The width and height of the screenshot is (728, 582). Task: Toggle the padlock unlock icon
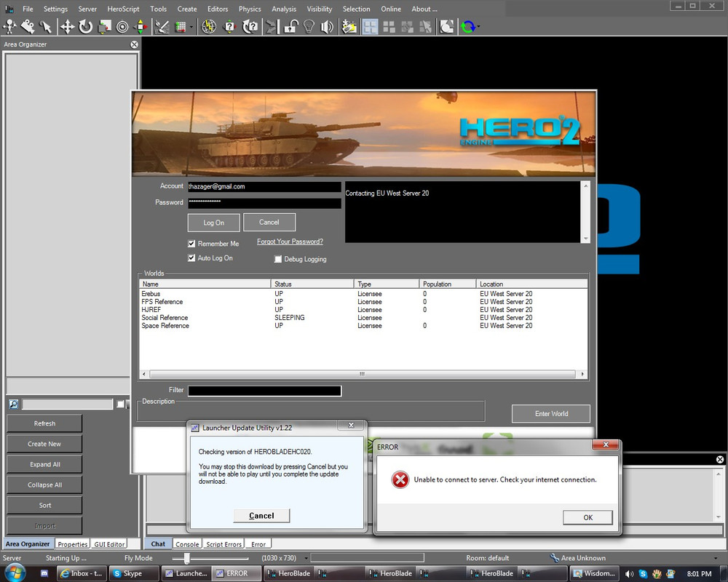(x=290, y=27)
